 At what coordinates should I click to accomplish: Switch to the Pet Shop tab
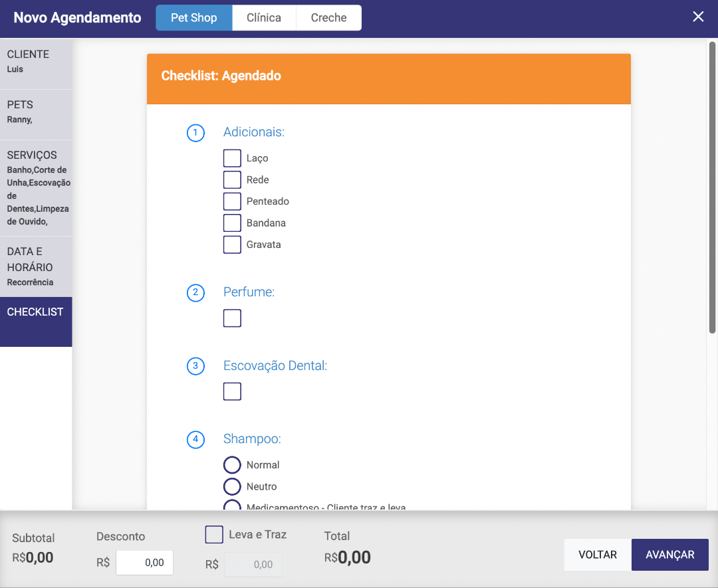(194, 18)
